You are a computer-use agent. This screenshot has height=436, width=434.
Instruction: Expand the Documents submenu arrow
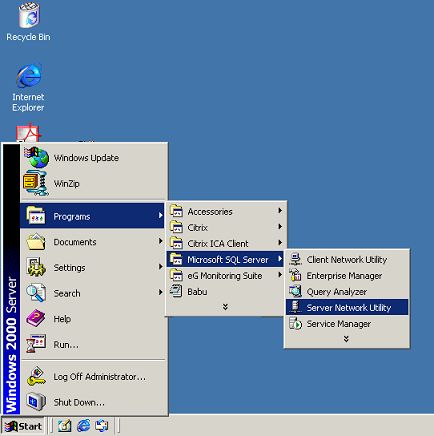pos(160,241)
